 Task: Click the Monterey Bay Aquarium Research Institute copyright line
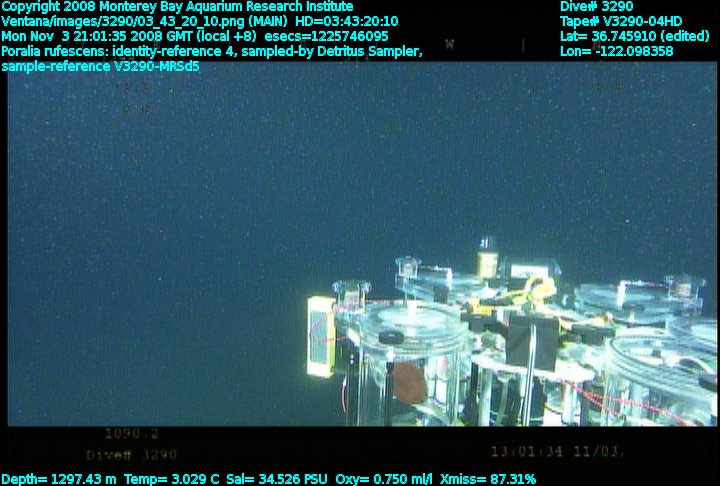[x=177, y=7]
